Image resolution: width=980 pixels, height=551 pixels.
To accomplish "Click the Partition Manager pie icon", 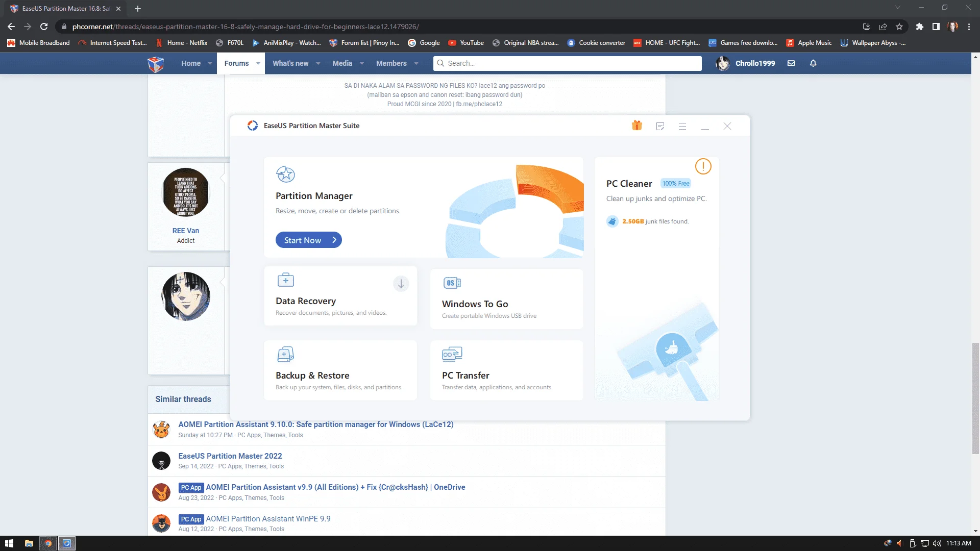I will [285, 174].
